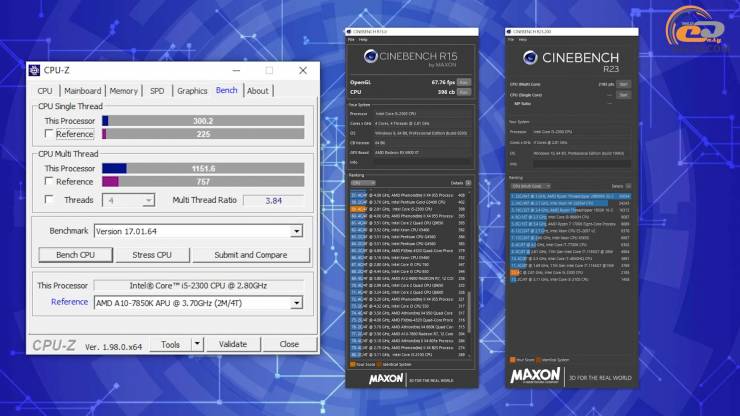Select the top-ranked row in R23 ranking

click(571, 196)
